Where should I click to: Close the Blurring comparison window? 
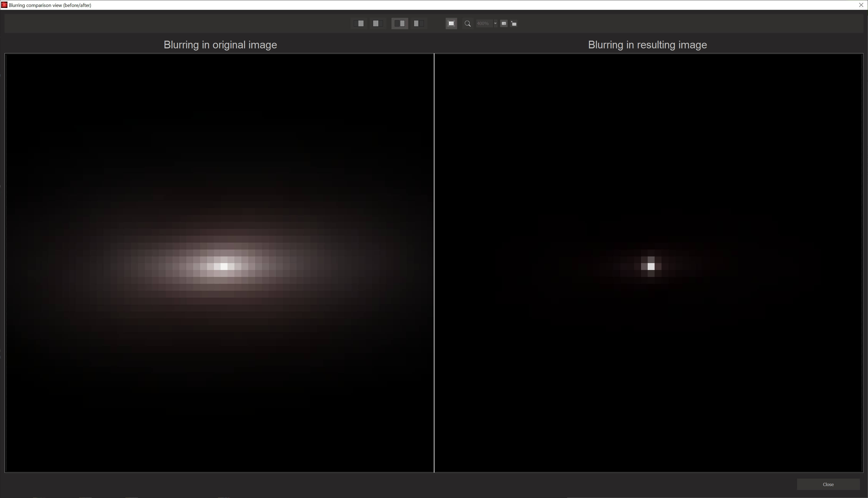(861, 5)
